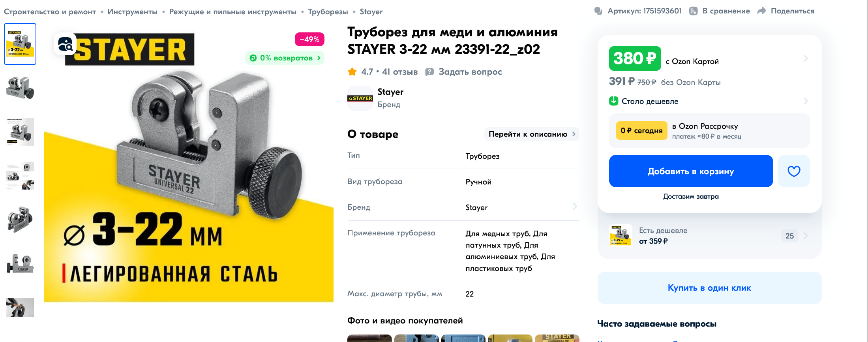
Task: Click the visual search icon on product image
Action: (65, 44)
